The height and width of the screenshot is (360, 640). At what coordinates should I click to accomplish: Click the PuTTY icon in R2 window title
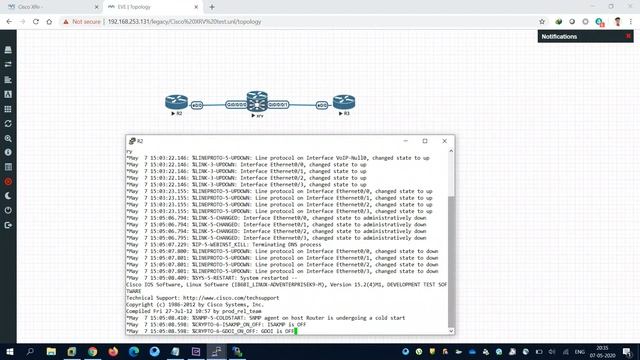[x=132, y=141]
